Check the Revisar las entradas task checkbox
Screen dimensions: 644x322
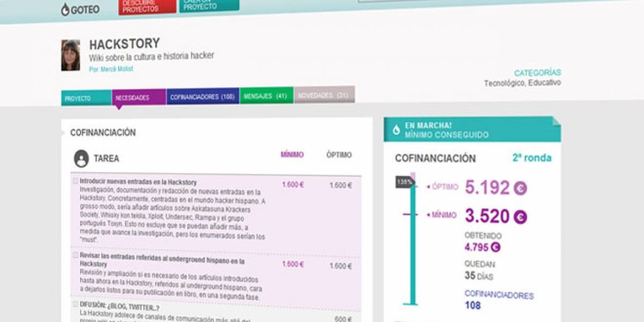click(x=76, y=255)
